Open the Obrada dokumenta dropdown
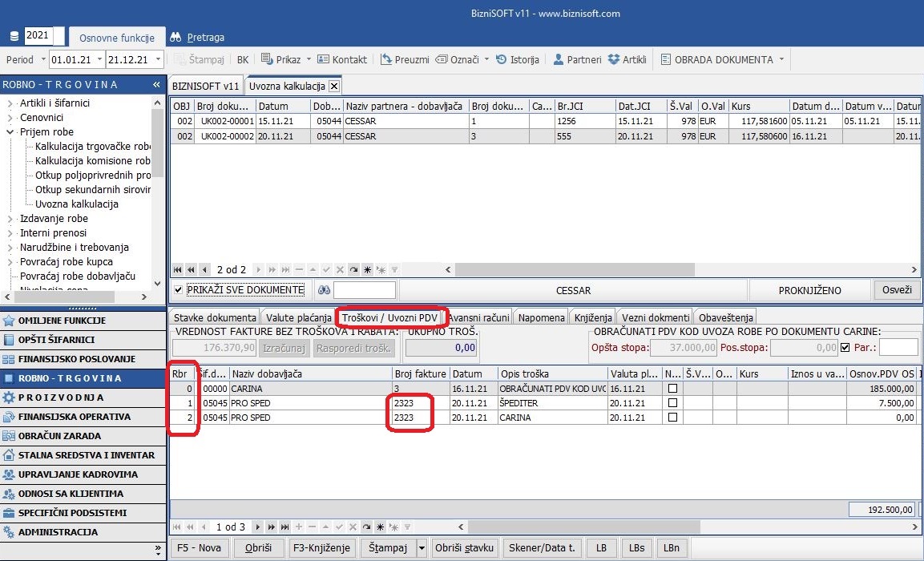This screenshot has height=561, width=924. pos(781,60)
